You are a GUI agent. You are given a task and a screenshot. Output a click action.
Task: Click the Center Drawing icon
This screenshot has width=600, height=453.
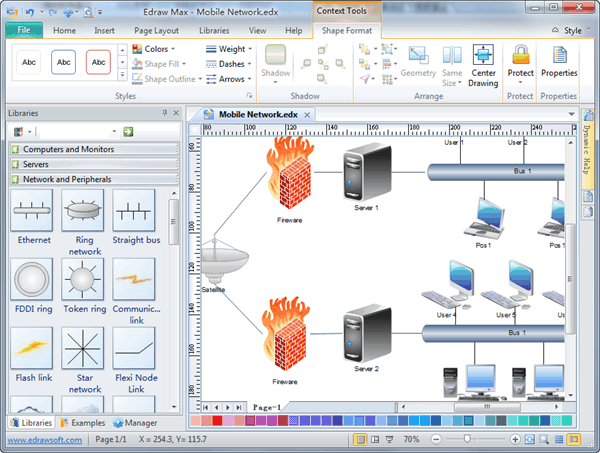pyautogui.click(x=483, y=55)
